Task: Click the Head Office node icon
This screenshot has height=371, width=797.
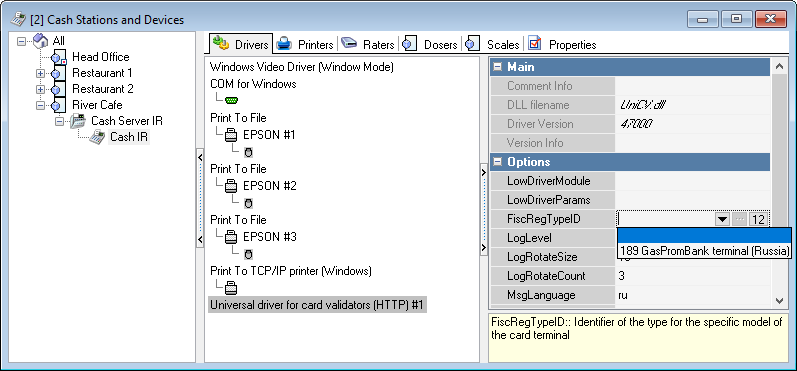Action: (58, 57)
